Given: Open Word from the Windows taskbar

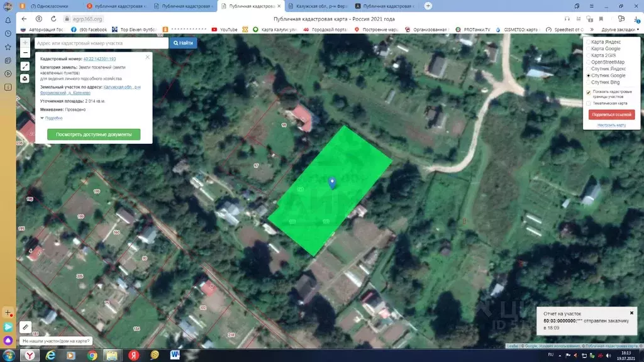Looking at the screenshot, I should pos(175,355).
